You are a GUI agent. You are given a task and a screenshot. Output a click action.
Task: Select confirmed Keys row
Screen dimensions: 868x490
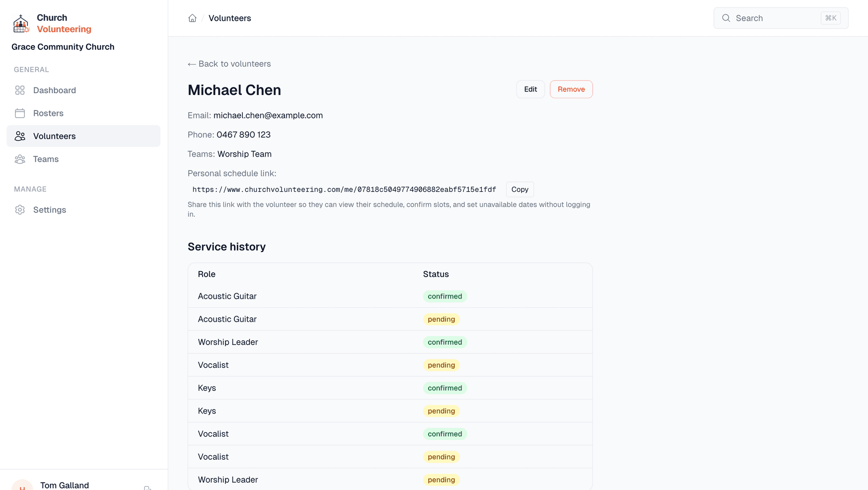tap(390, 388)
